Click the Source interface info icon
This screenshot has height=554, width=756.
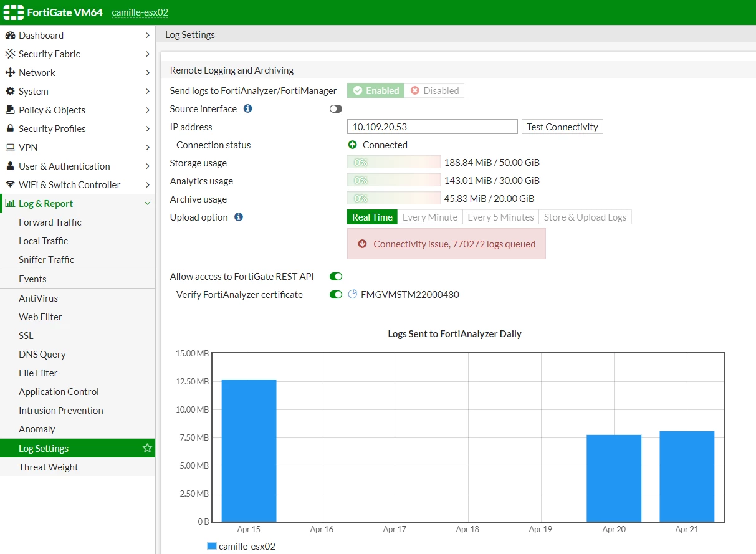click(x=247, y=108)
